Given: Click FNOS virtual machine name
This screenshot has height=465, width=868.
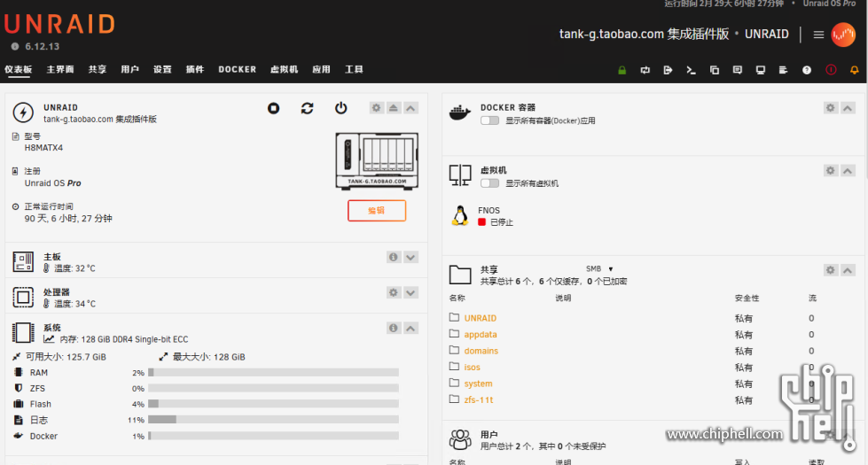Looking at the screenshot, I should click(x=489, y=210).
